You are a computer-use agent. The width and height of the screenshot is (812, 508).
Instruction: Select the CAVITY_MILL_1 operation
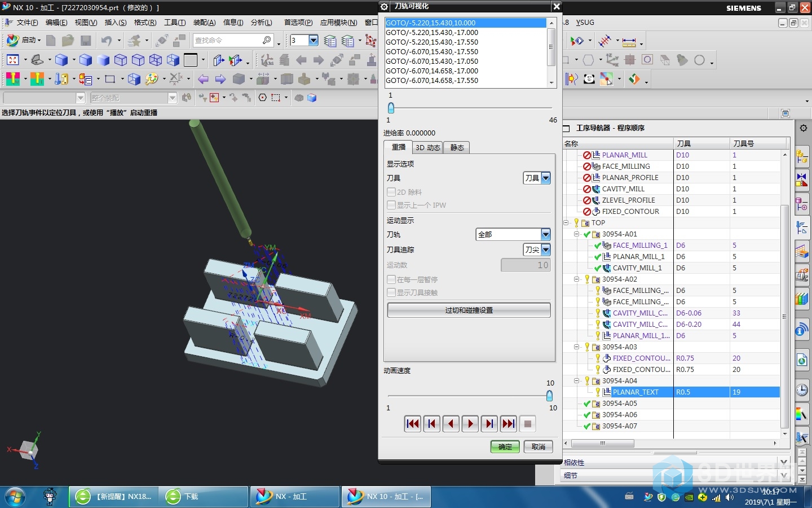coord(637,268)
